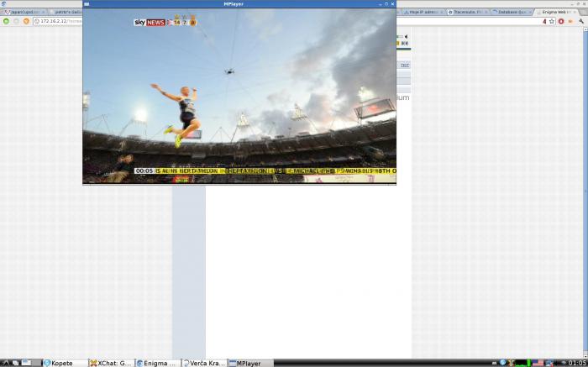Close the Database browser tab
This screenshot has height=367, width=588.
pos(529,12)
